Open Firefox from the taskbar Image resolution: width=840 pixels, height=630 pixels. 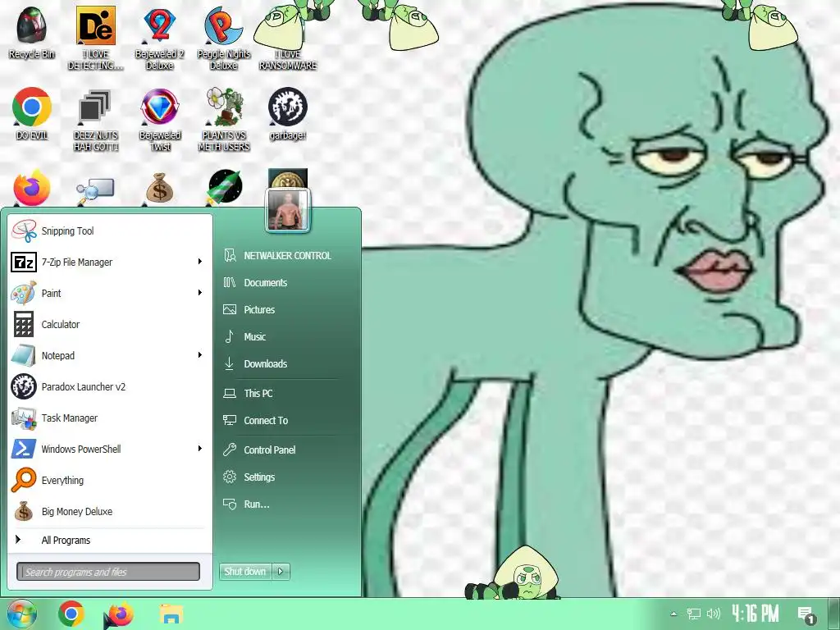120,614
